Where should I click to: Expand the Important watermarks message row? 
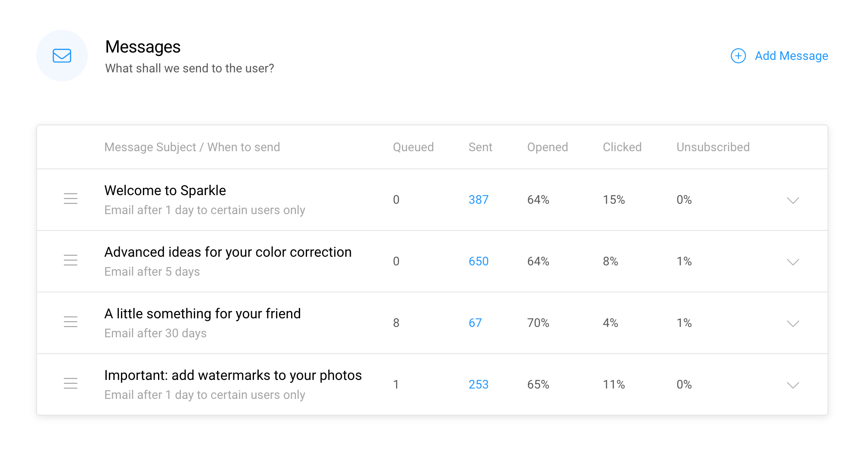[793, 385]
